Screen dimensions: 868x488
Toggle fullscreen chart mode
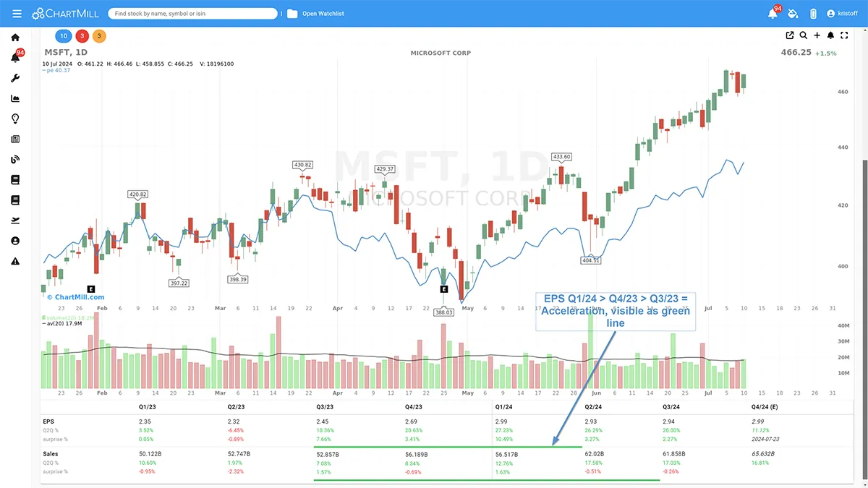point(844,35)
